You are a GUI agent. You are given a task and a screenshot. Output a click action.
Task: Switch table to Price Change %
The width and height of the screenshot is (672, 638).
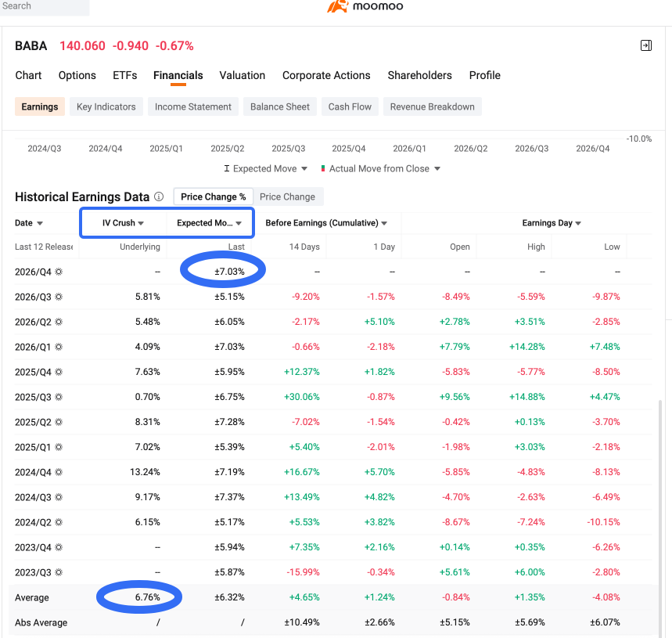[x=213, y=196]
